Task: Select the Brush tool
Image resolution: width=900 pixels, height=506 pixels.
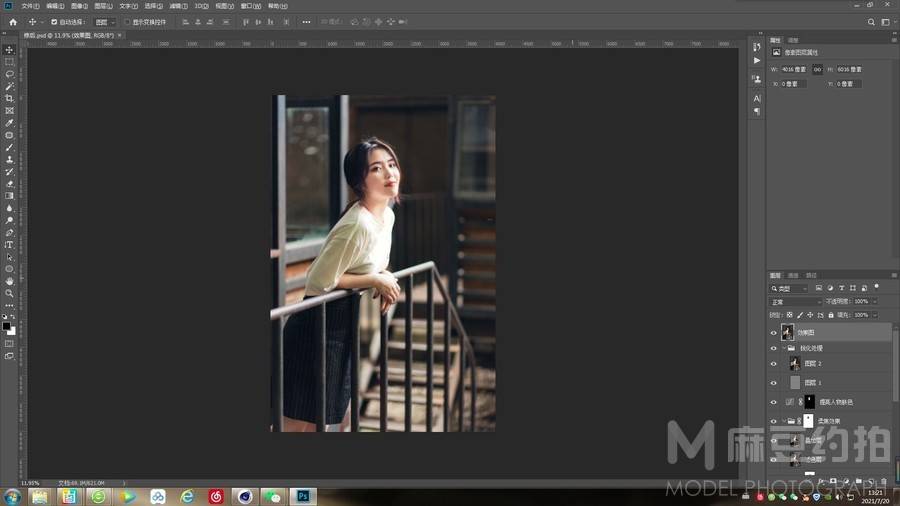Action: 9,147
